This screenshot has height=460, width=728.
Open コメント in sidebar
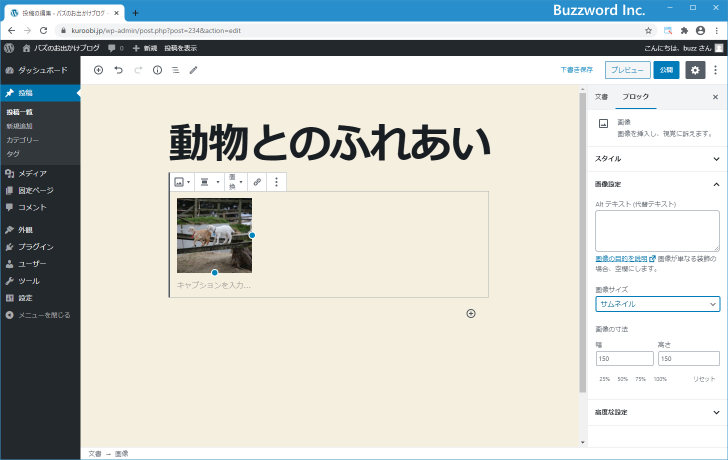click(40, 207)
